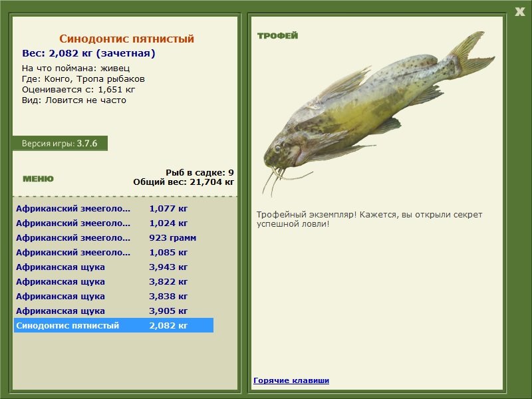Select the Африканская щука 3,943 кг row

coord(114,267)
